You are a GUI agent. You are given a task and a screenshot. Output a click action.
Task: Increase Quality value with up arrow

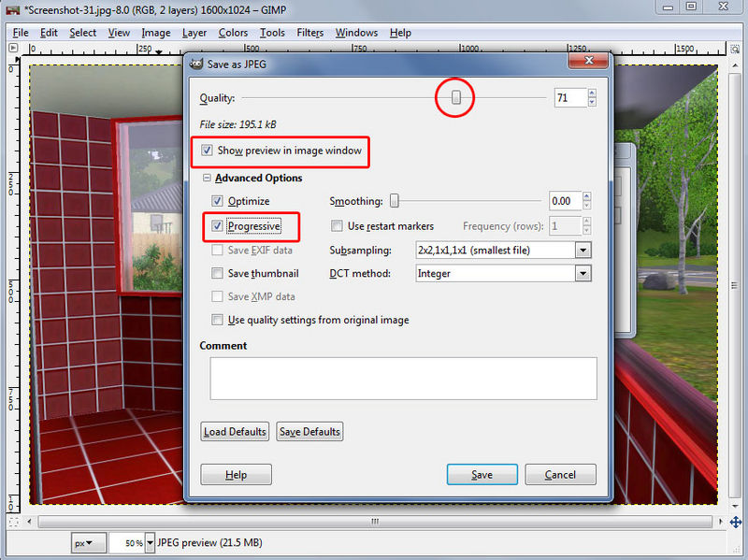(x=591, y=93)
